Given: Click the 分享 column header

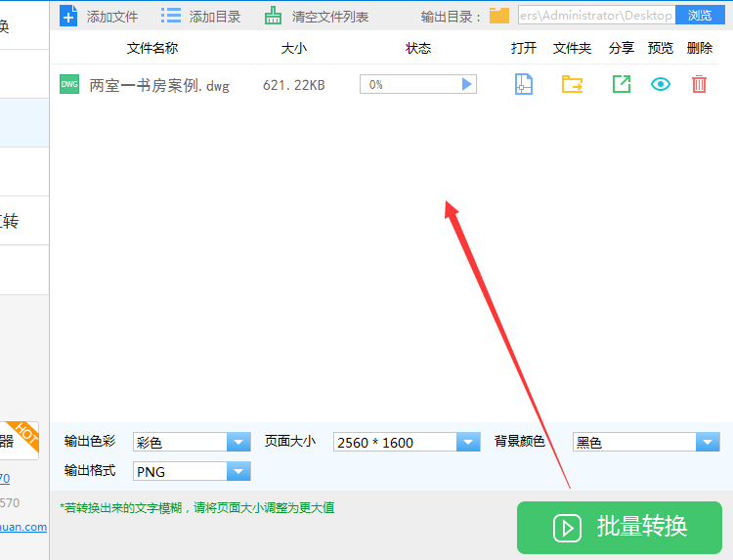Looking at the screenshot, I should (622, 48).
